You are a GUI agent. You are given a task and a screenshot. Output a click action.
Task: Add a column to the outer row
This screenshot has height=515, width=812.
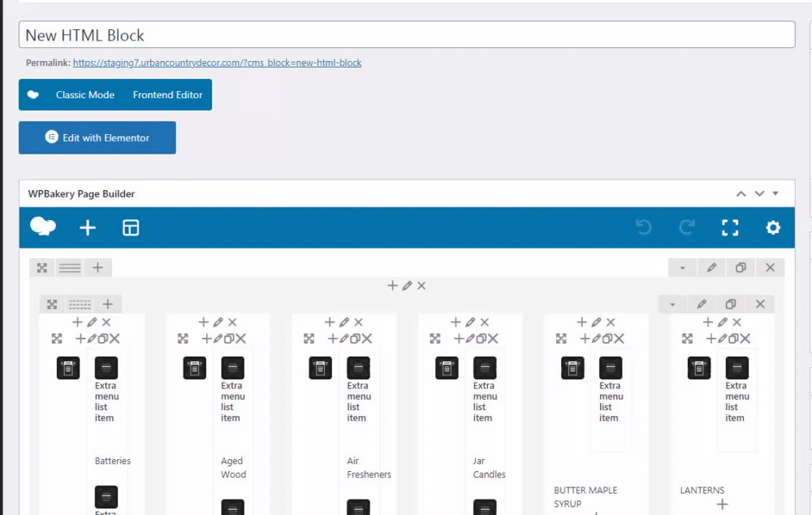tap(97, 267)
